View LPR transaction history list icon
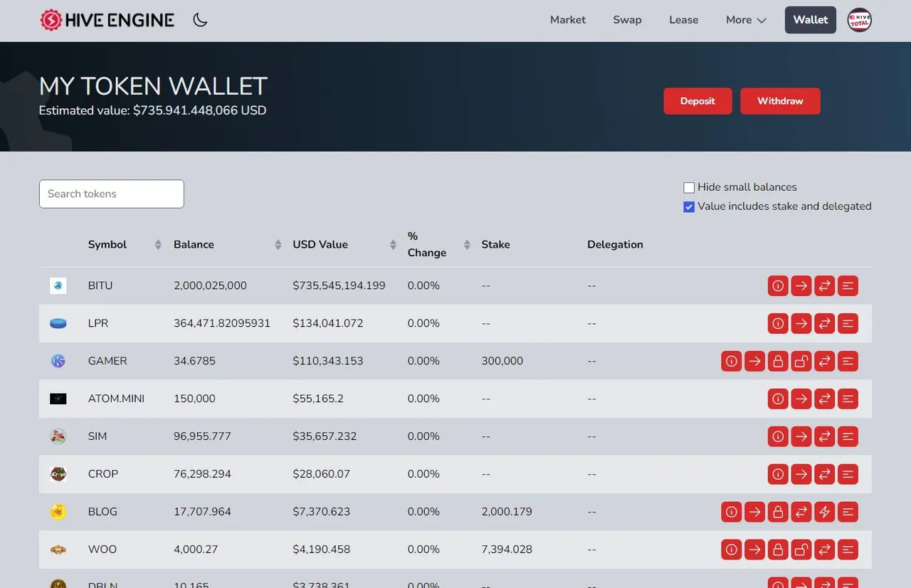The image size is (911, 588). (x=848, y=324)
